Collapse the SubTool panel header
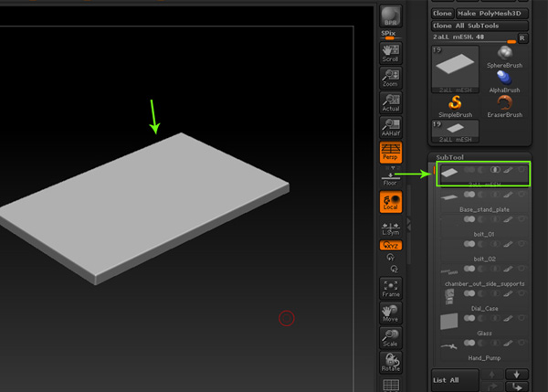The image size is (548, 392). 449,157
